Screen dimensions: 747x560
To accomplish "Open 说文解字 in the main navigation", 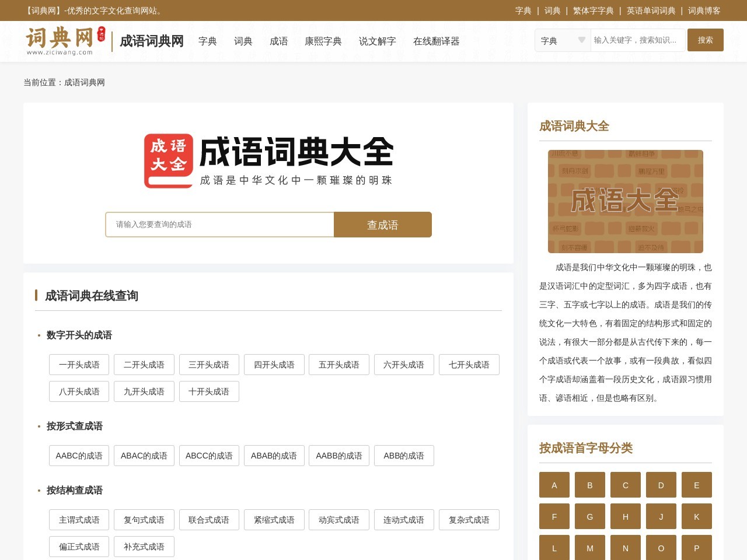I will [x=378, y=41].
